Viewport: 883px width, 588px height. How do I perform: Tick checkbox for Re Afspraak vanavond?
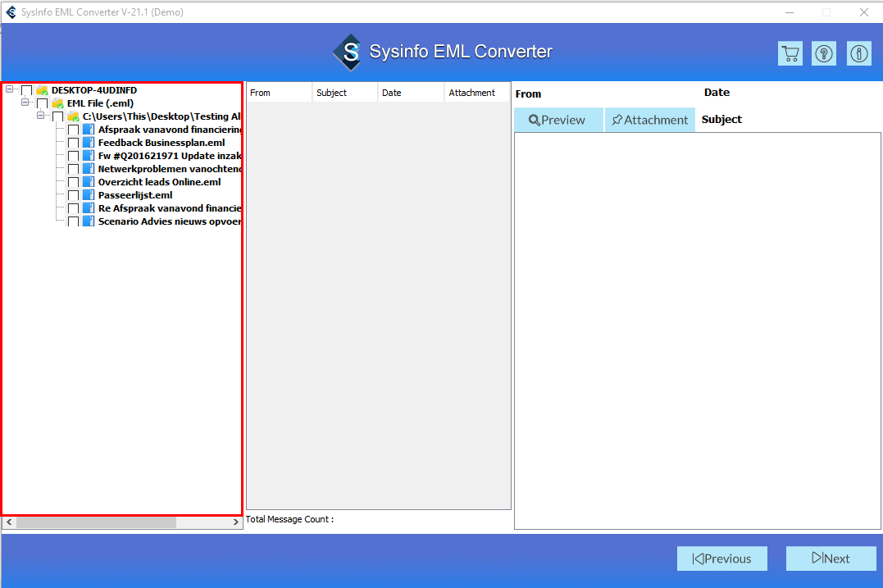[73, 209]
